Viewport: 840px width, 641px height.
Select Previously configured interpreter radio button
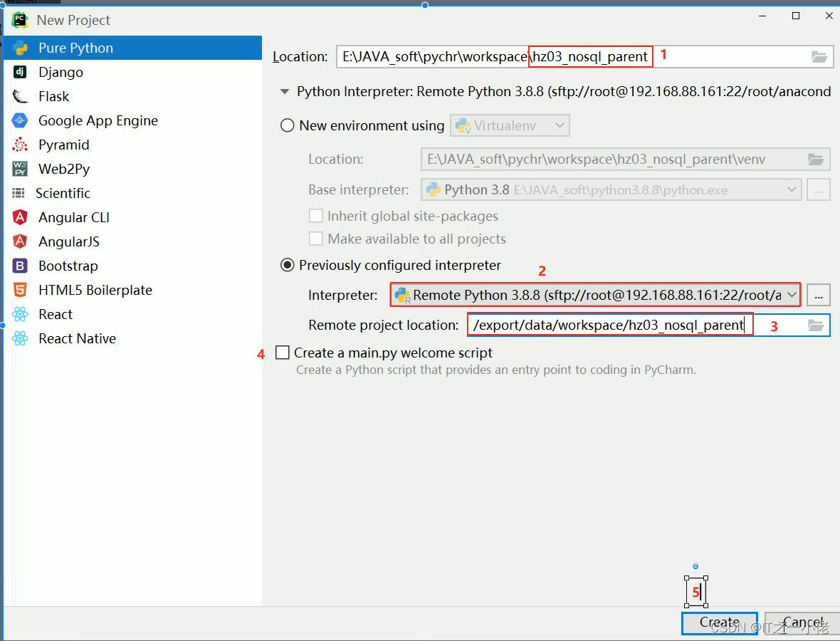point(288,265)
